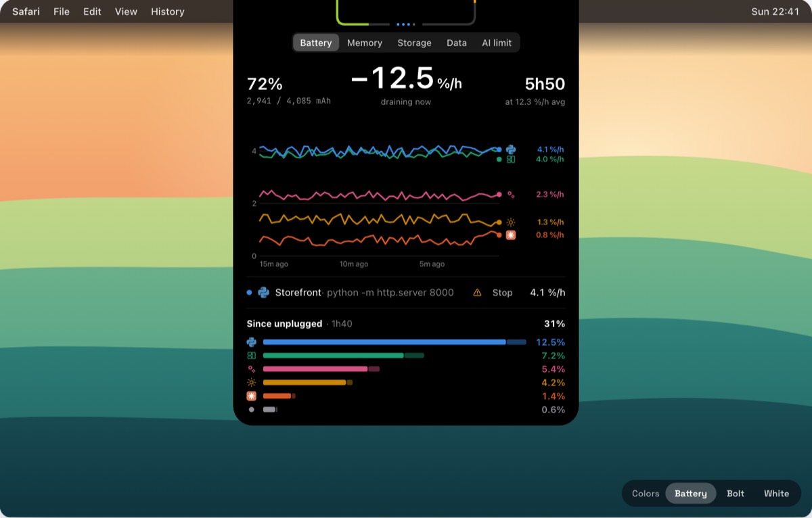The image size is (812, 518).
Task: Click the green 7.2% usage bar
Action: point(344,356)
